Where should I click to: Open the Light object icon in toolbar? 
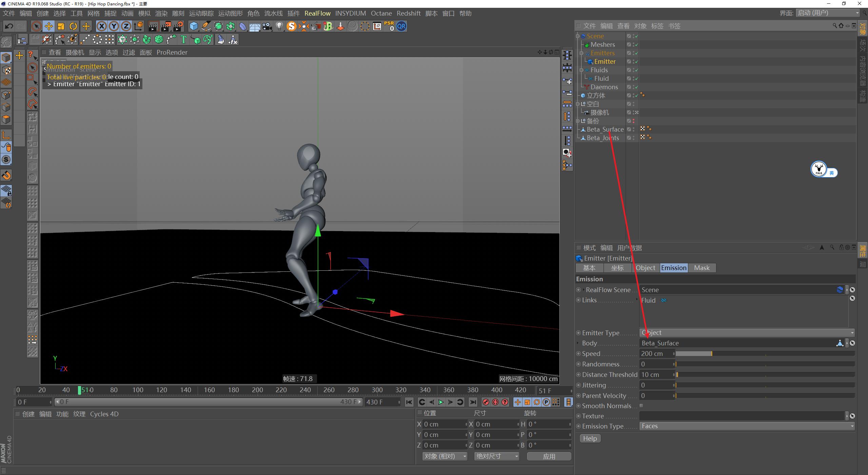[x=279, y=26]
